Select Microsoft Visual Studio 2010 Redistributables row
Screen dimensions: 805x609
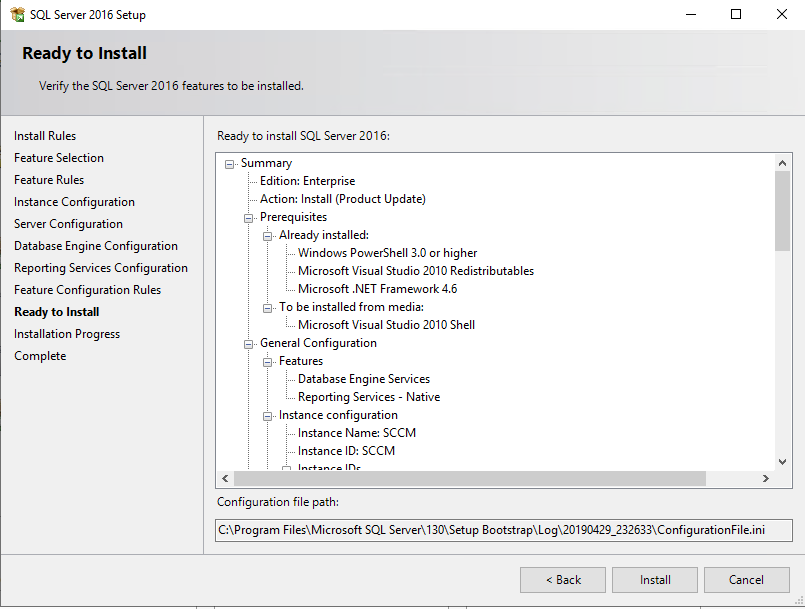pyautogui.click(x=416, y=271)
